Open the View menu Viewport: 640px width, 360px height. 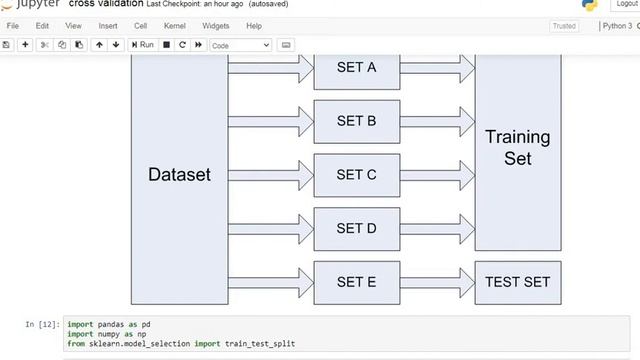73,26
